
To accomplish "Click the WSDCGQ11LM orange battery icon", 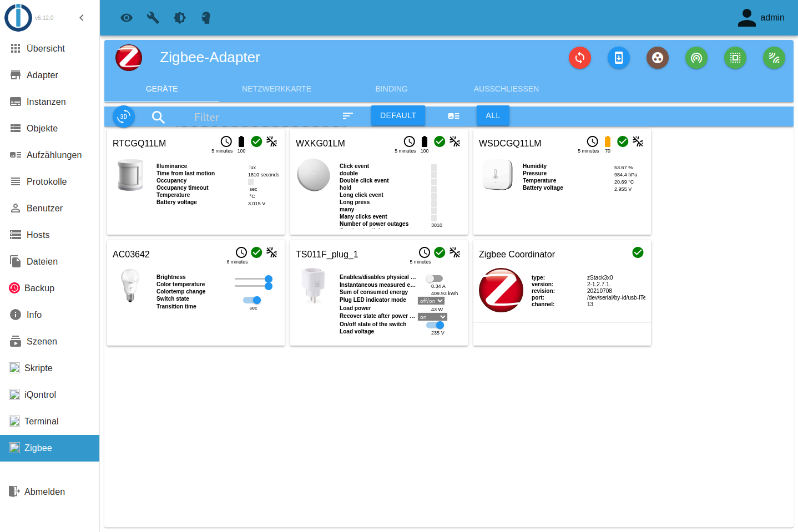I will click(608, 141).
